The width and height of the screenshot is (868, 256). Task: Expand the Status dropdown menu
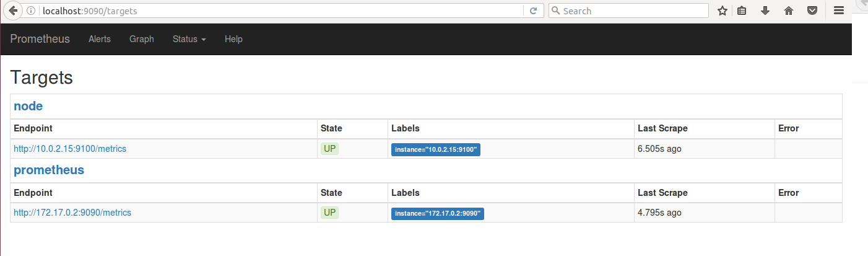click(x=189, y=39)
